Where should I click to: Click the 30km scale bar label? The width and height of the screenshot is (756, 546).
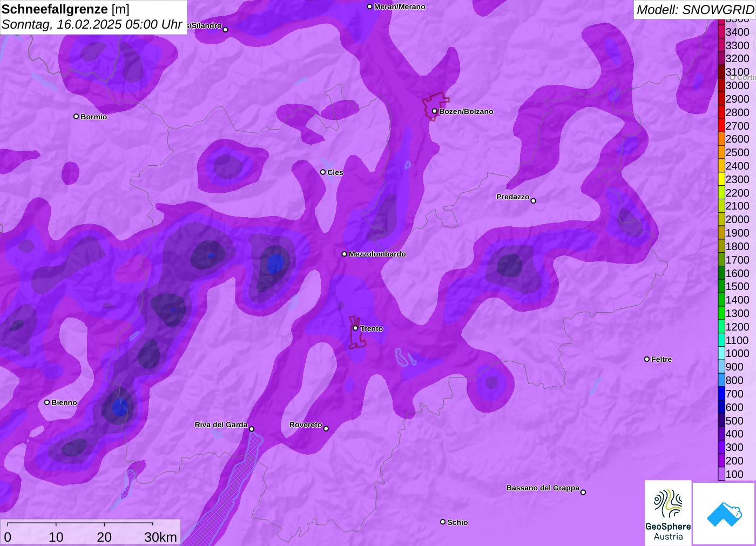160,537
